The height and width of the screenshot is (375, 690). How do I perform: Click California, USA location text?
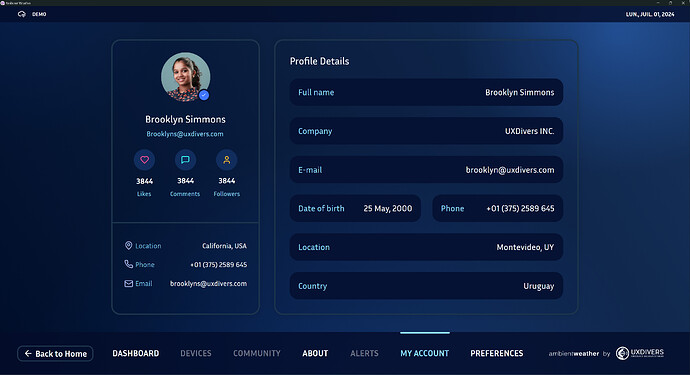click(224, 246)
